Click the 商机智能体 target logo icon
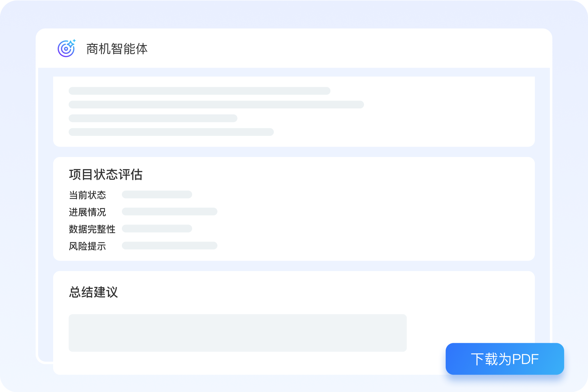This screenshot has height=392, width=588. coord(66,49)
